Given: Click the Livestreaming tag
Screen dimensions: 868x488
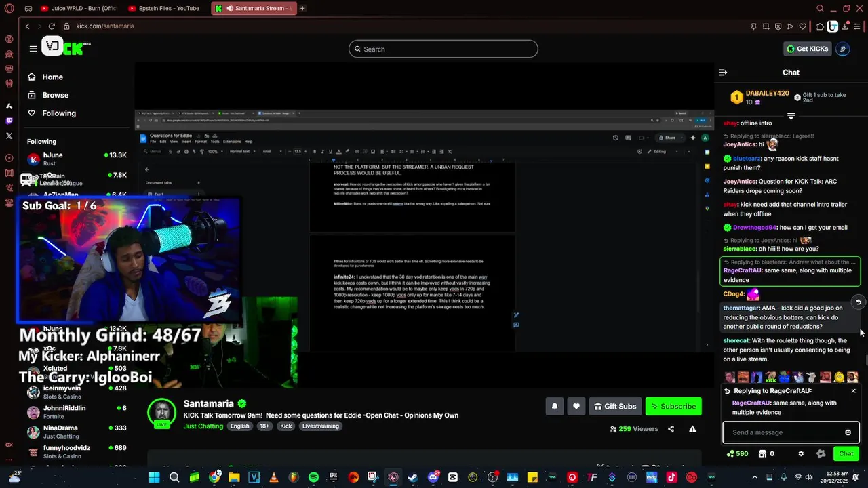Looking at the screenshot, I should coord(321,426).
